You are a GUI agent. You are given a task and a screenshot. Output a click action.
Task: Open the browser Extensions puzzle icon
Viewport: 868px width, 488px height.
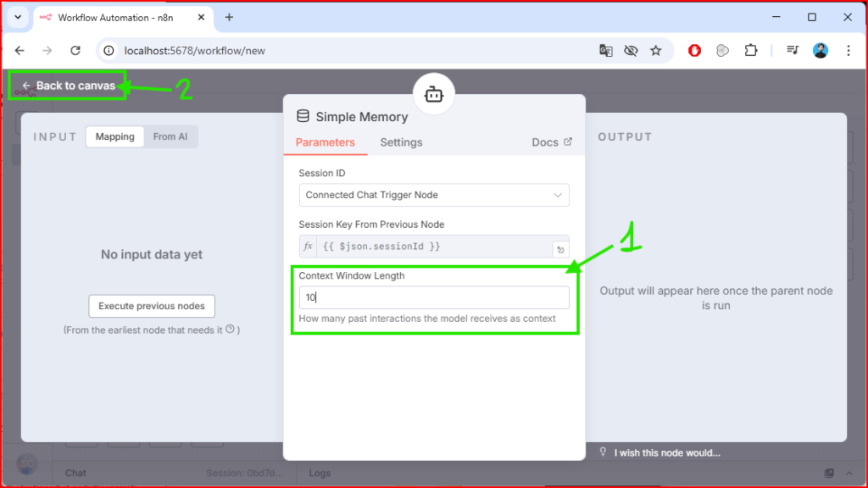pyautogui.click(x=750, y=51)
